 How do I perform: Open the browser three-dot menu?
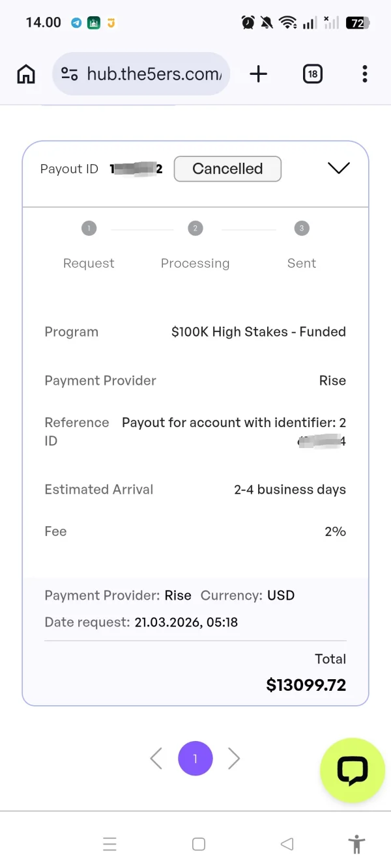(x=364, y=74)
